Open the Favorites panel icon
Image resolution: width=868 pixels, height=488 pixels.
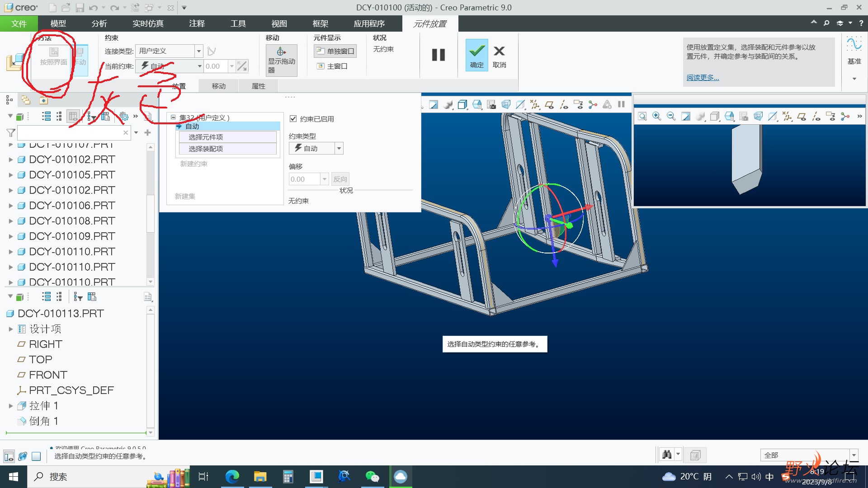pyautogui.click(x=43, y=100)
